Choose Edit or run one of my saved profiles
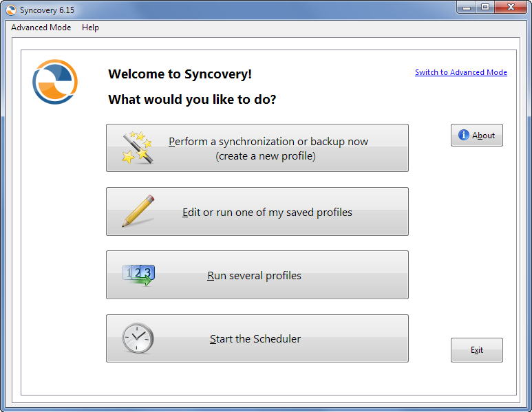Screen dimensions: 532x412 click(x=267, y=213)
